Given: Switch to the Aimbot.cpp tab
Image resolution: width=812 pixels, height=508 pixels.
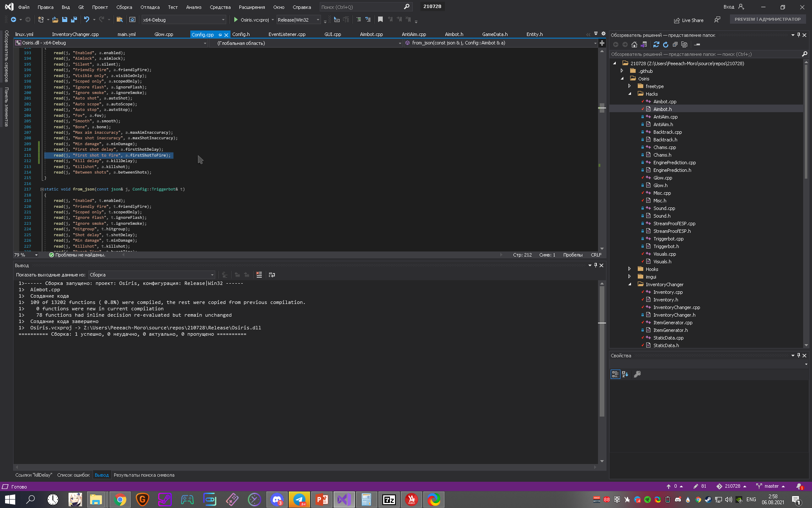Looking at the screenshot, I should point(370,34).
